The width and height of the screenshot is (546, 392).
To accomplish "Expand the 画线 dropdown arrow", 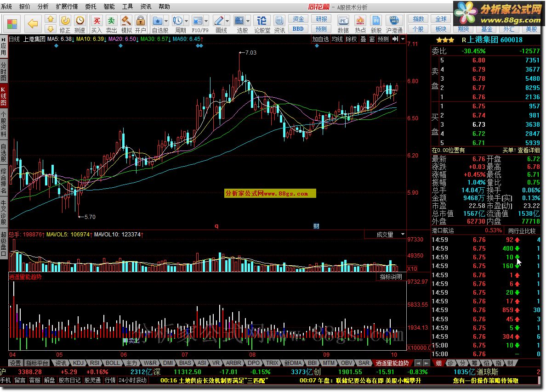I will [227, 21].
